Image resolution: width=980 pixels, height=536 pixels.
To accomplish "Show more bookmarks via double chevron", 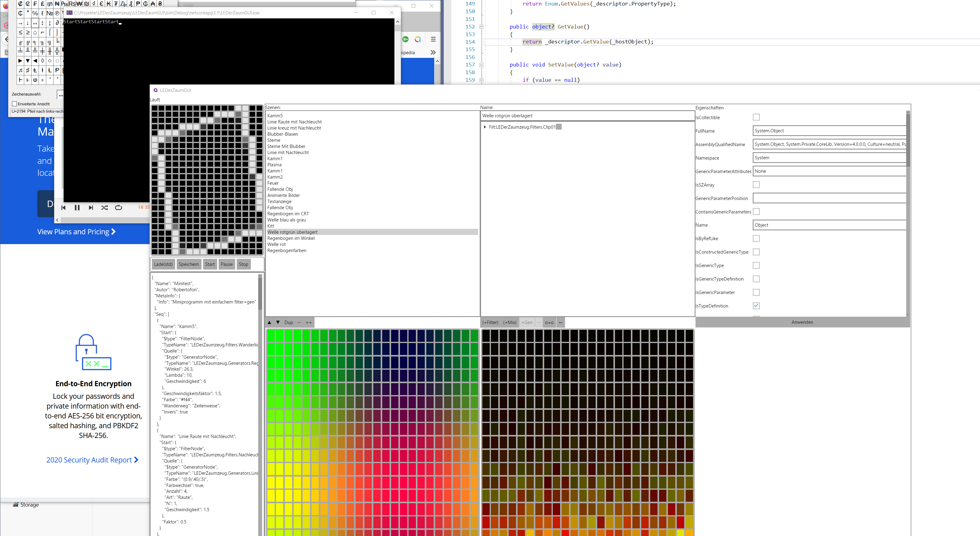I will pos(433,52).
